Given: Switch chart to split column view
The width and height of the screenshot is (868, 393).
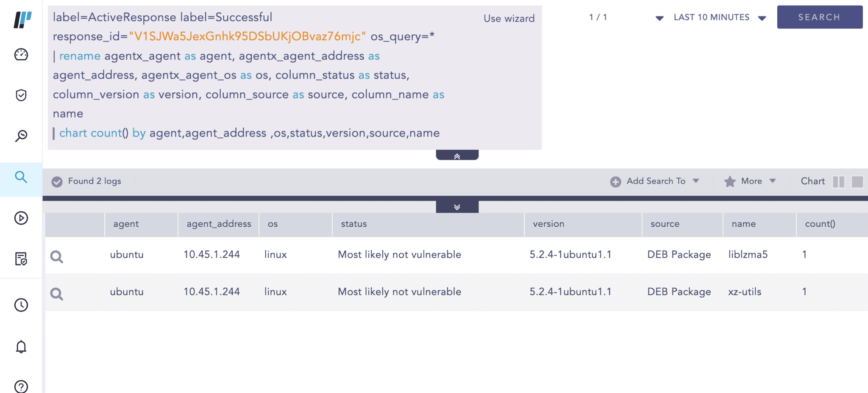Looking at the screenshot, I should click(838, 182).
